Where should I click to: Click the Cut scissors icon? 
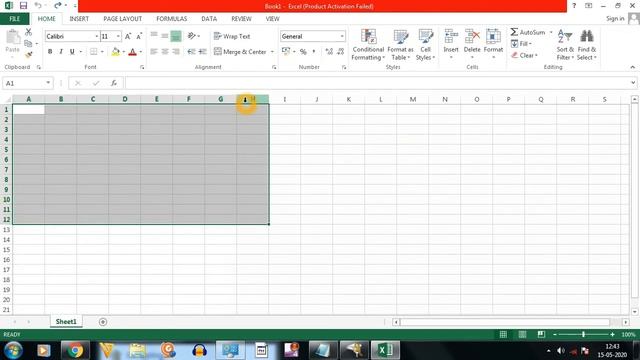coord(28,32)
